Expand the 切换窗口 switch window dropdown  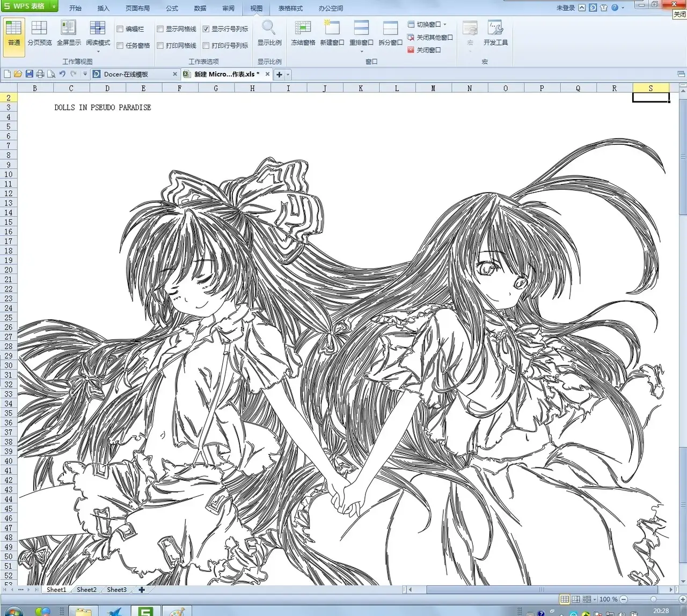pyautogui.click(x=444, y=24)
